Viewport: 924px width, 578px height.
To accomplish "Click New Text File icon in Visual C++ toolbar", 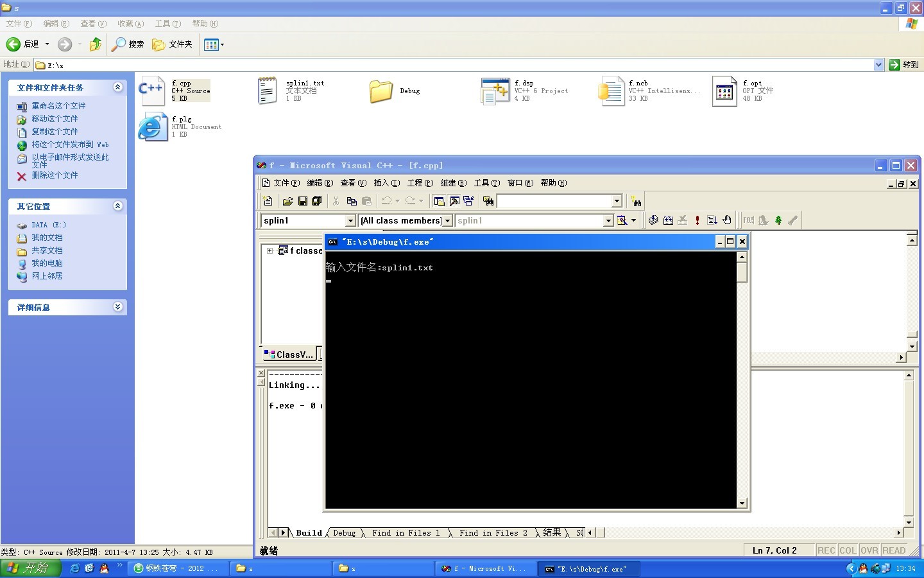I will (268, 201).
